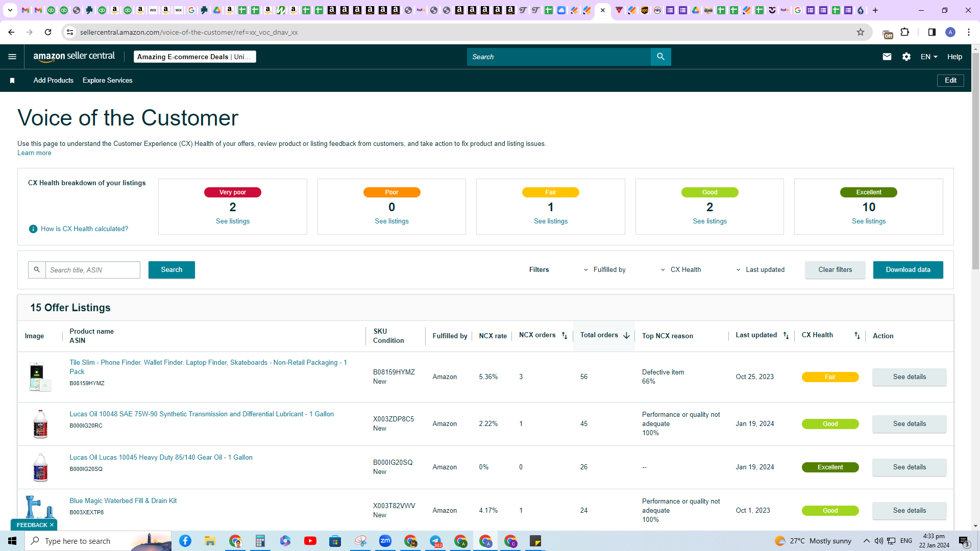The width and height of the screenshot is (980, 551).
Task: Click the Windows taskbar search box
Action: click(x=98, y=541)
